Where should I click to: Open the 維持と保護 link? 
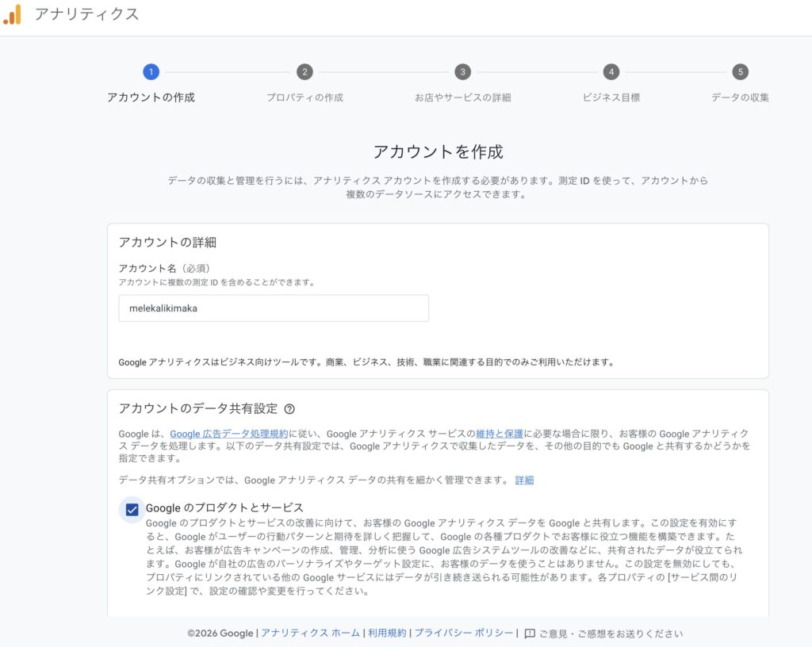coord(500,434)
